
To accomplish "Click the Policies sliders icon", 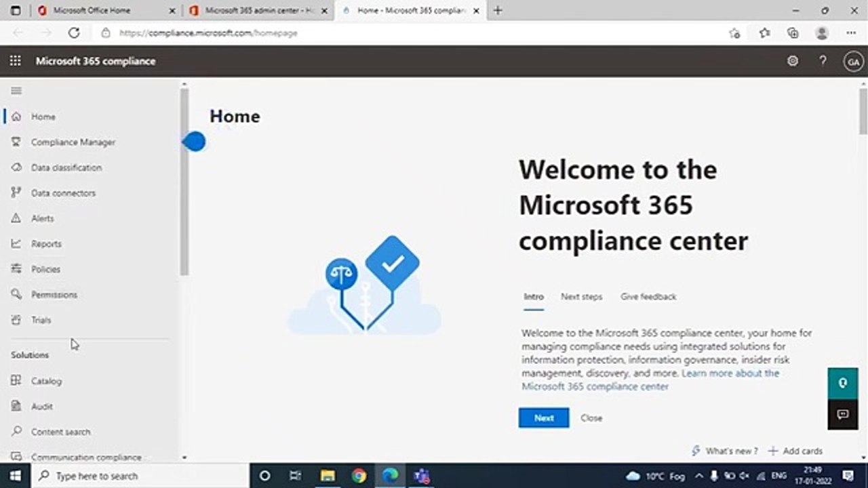I will click(16, 269).
